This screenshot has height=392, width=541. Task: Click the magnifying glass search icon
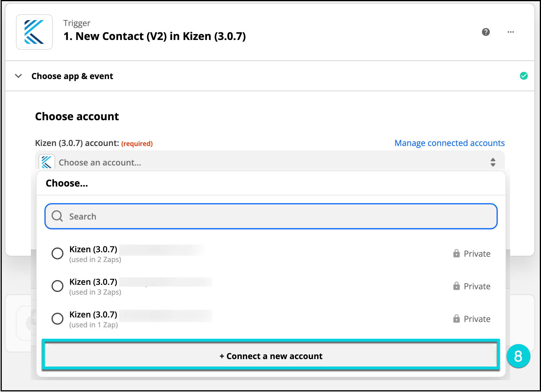(x=57, y=216)
